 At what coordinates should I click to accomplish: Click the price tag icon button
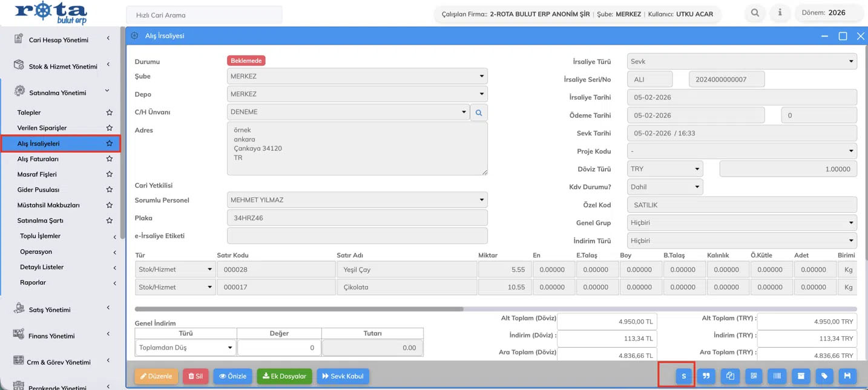point(824,376)
